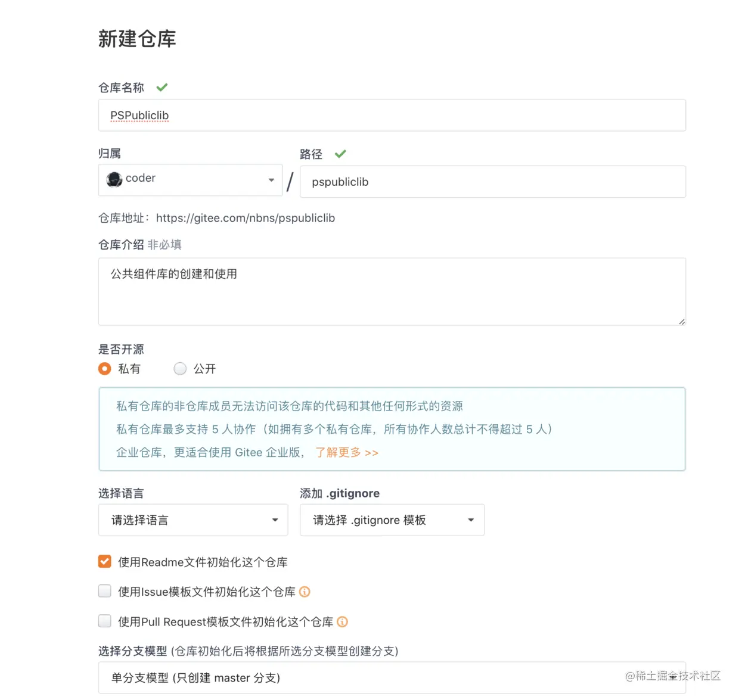Select the 私有 radio button
Image resolution: width=739 pixels, height=700 pixels.
(104, 369)
